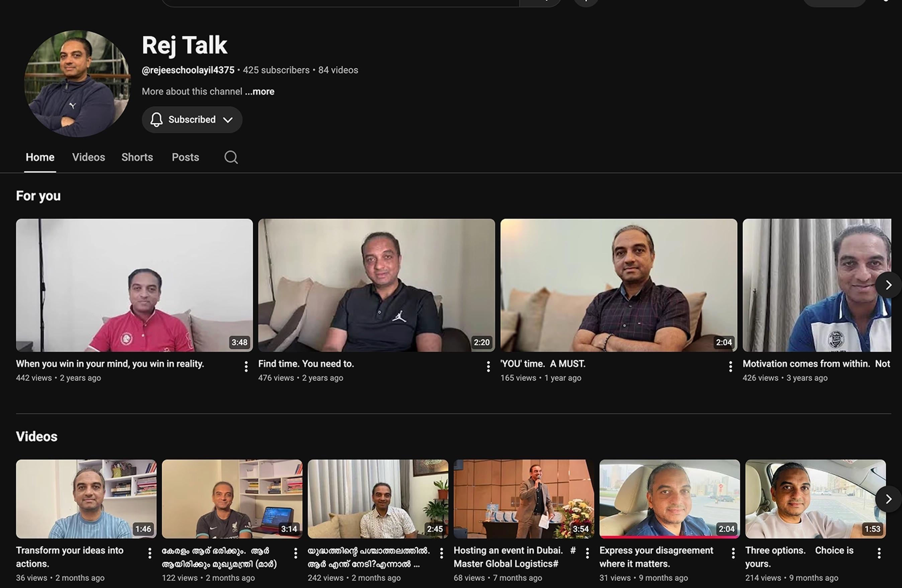Play the 3:14 video thumbnail with laptop
Viewport: 902px width, 588px height.
pyautogui.click(x=232, y=499)
